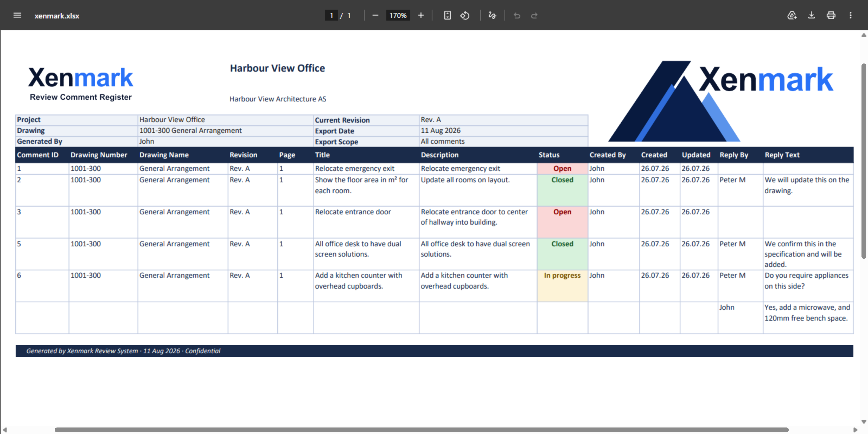Click the horizontal scrollbar thumb
The image size is (868, 434).
point(422,430)
